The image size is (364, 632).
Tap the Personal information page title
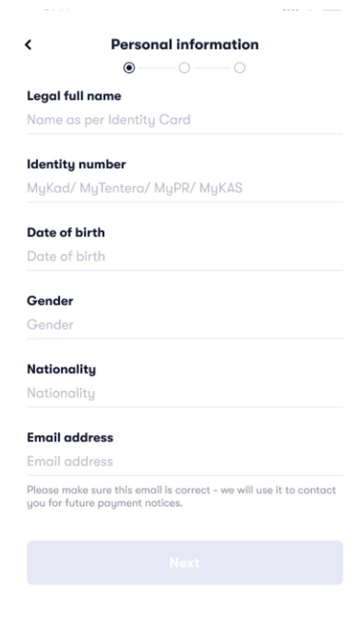point(184,44)
